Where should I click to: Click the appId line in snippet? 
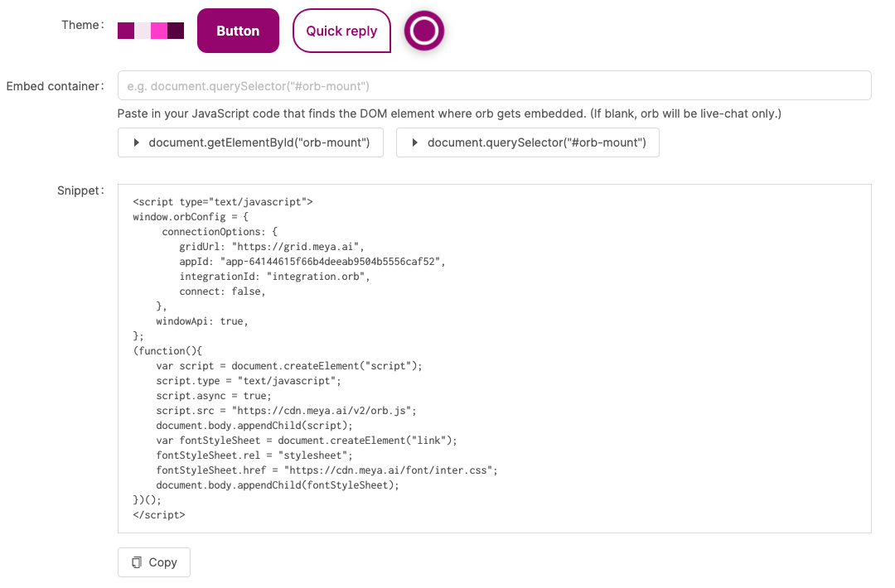pos(312,261)
